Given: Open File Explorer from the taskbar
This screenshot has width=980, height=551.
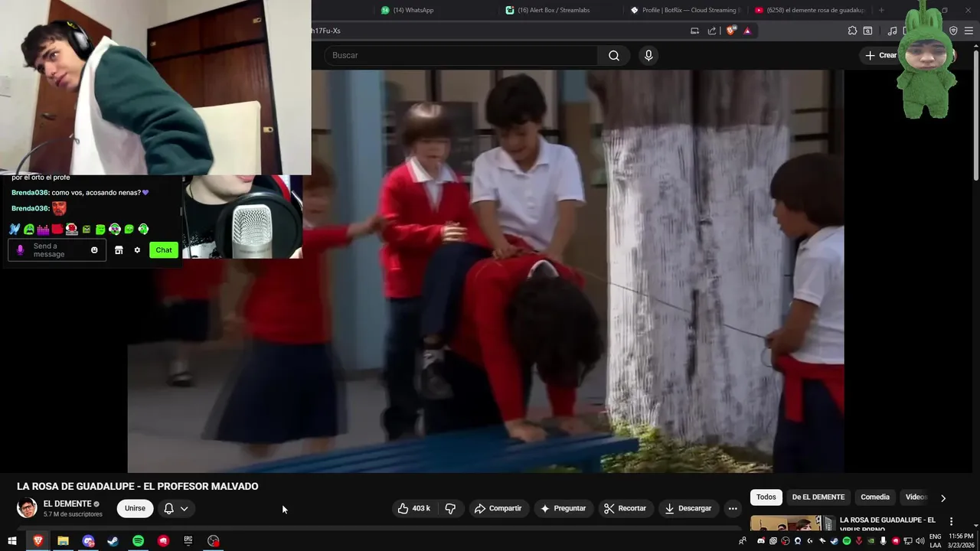Looking at the screenshot, I should 63,541.
